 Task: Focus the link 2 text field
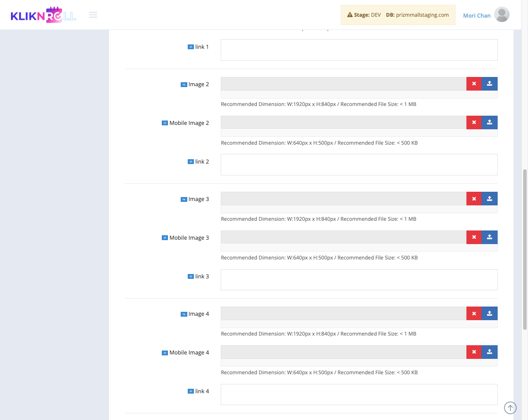(x=359, y=164)
